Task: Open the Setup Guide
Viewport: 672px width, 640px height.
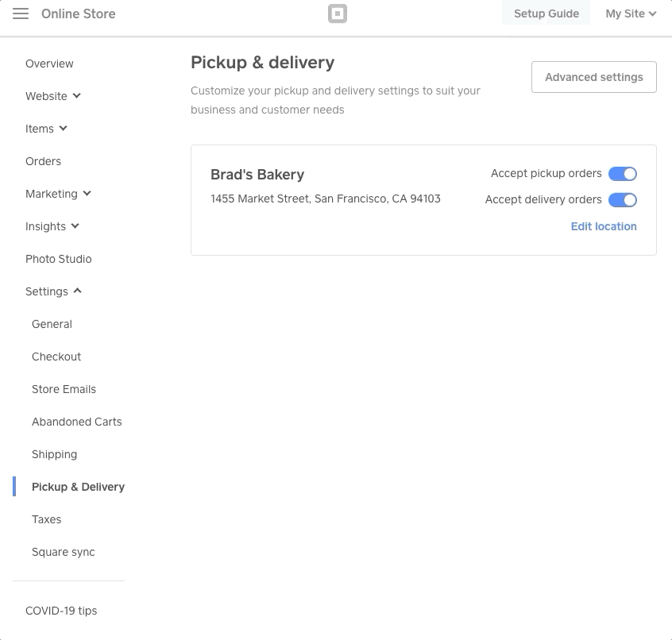Action: [546, 13]
